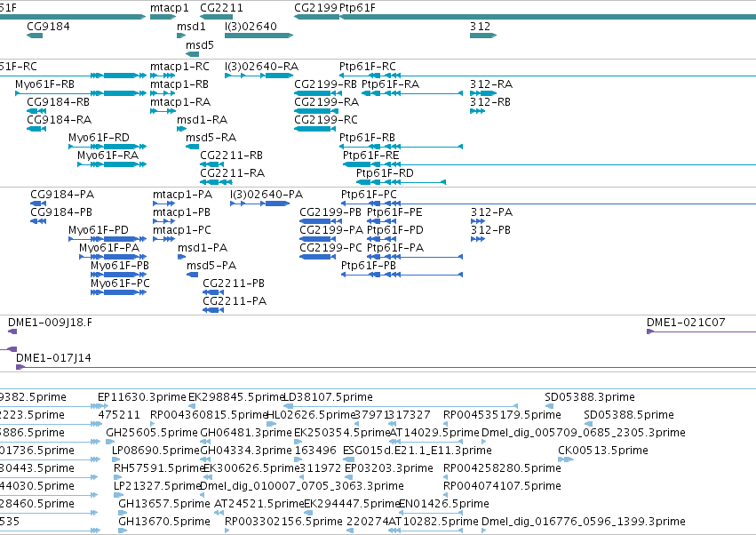The image size is (756, 535).
Task: Select the 312-RA transcript label
Action: pos(491,84)
